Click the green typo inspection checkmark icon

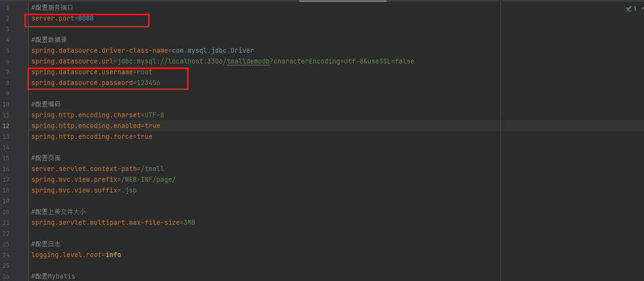(628, 9)
